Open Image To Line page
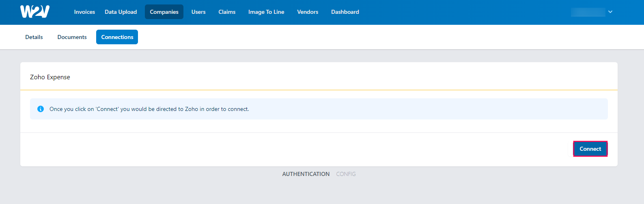 pos(266,12)
